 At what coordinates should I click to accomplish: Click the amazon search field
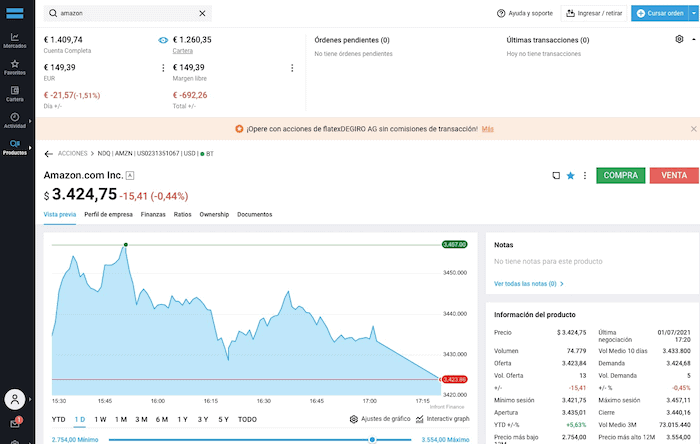127,13
